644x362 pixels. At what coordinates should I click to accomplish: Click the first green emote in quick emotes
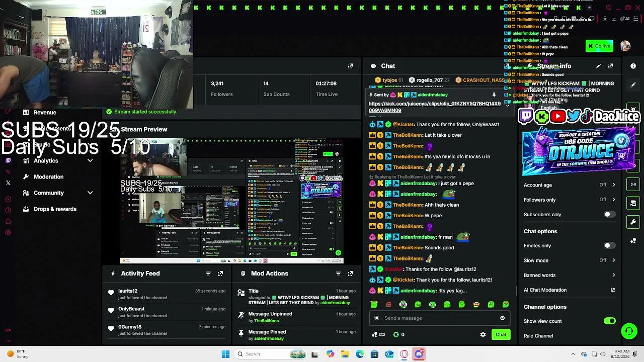(374, 304)
